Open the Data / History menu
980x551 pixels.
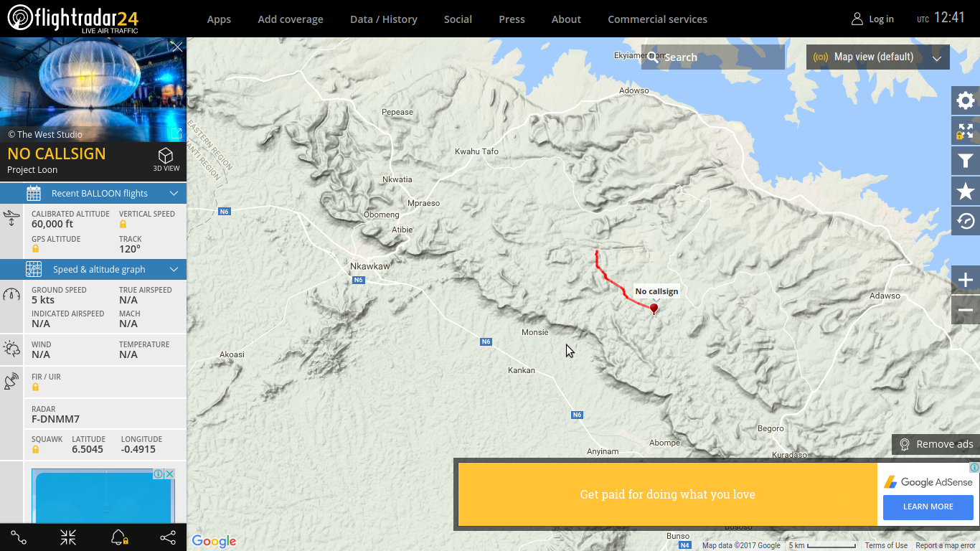384,19
